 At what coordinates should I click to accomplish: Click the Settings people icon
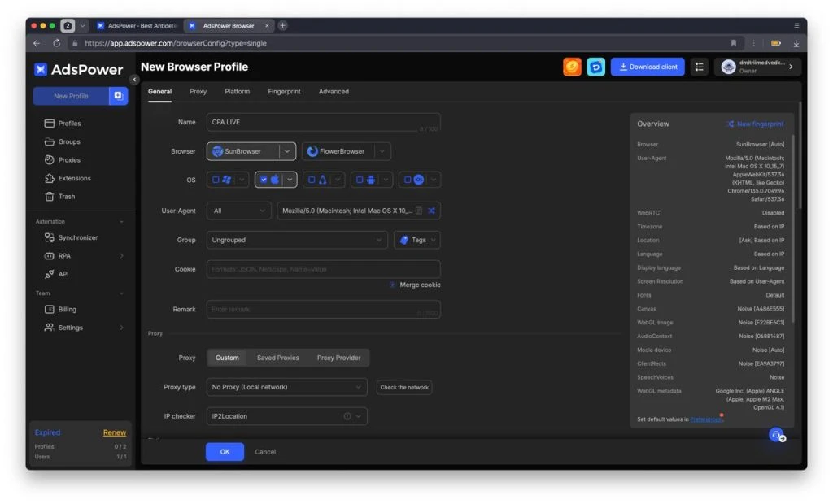coord(50,328)
